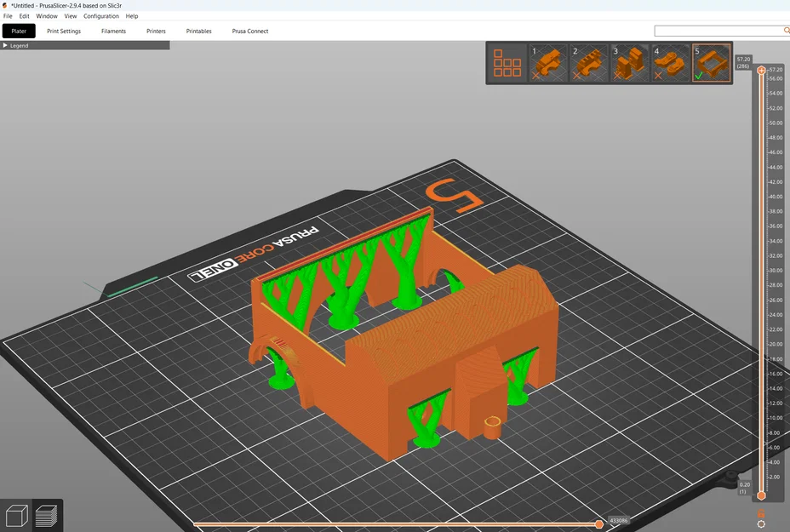Open the Window menu
The height and width of the screenshot is (532, 790).
pyautogui.click(x=47, y=16)
